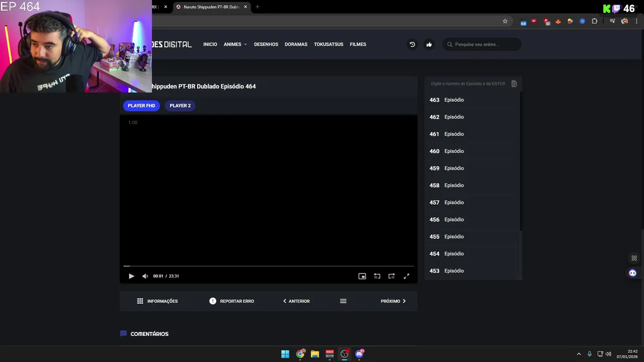Click the red fast-forward extension icon

point(534,21)
